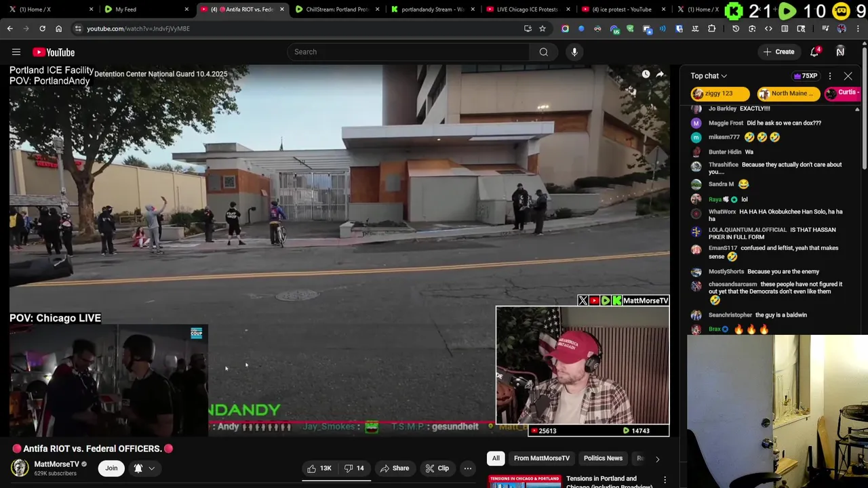This screenshot has height=488, width=868.
Task: Click the search magnifier button
Action: 544,52
